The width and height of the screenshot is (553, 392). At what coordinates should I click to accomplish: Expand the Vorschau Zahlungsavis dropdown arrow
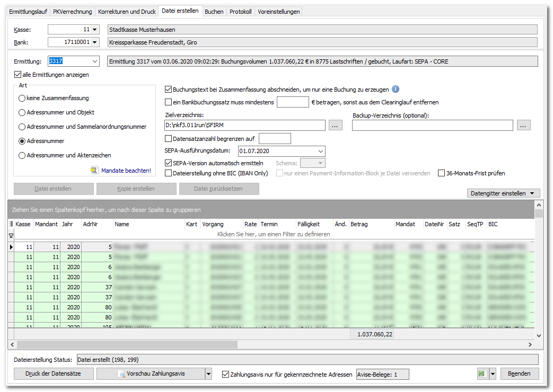click(208, 373)
